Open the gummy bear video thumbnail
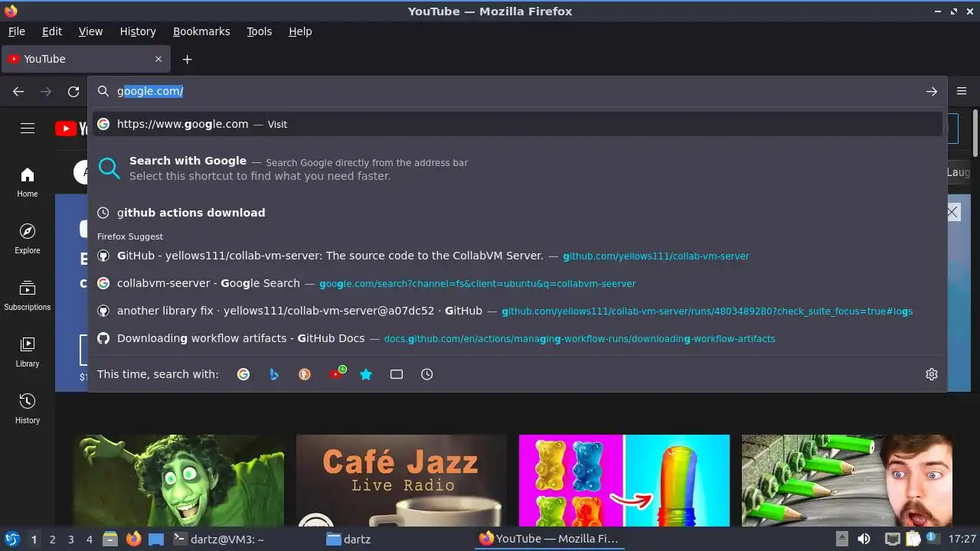The height and width of the screenshot is (551, 980). tap(624, 481)
